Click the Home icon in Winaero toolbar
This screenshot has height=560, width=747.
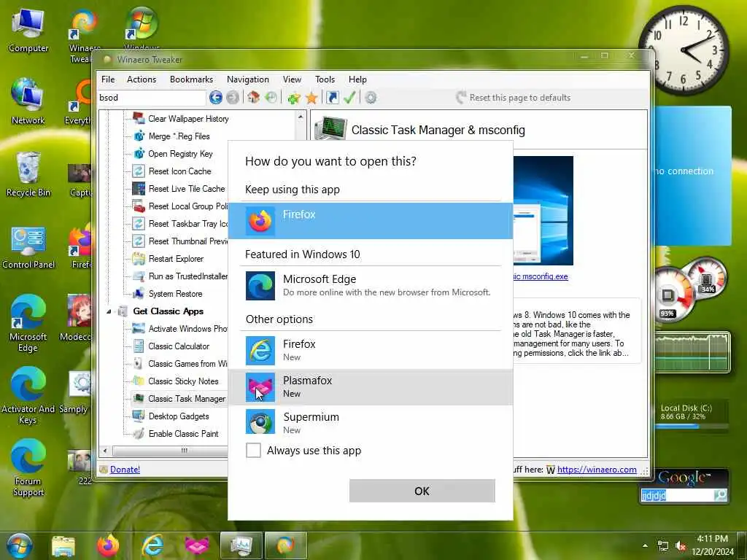coord(253,98)
